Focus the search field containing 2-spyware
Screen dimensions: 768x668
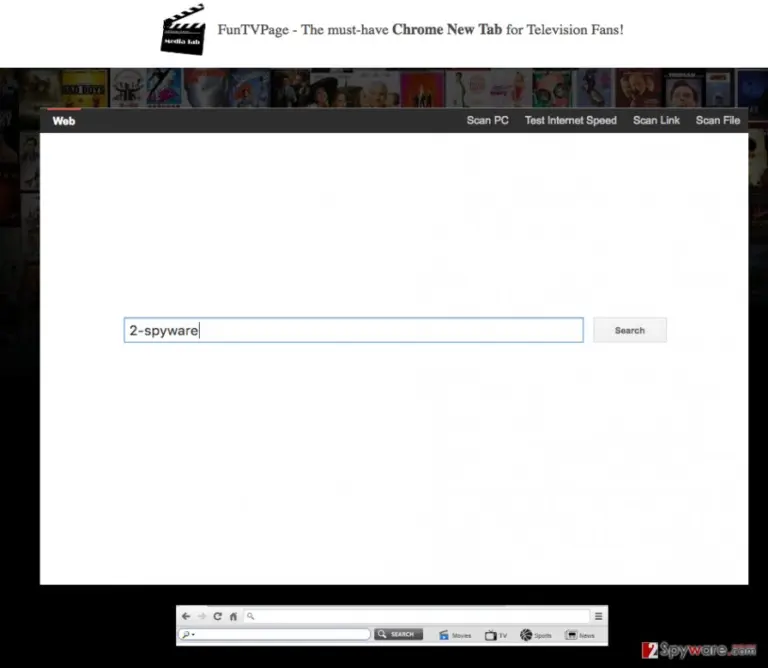(354, 330)
